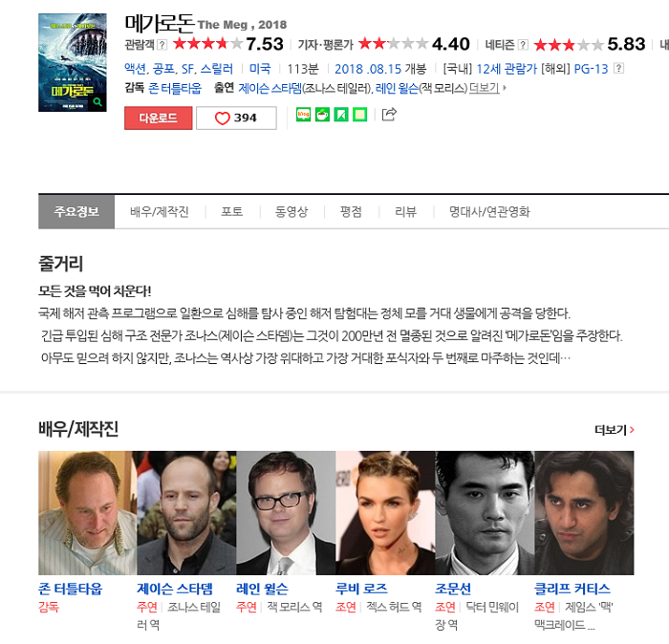669x644 pixels.
Task: Expand cast list with 더보기 arrow link
Action: point(486,88)
